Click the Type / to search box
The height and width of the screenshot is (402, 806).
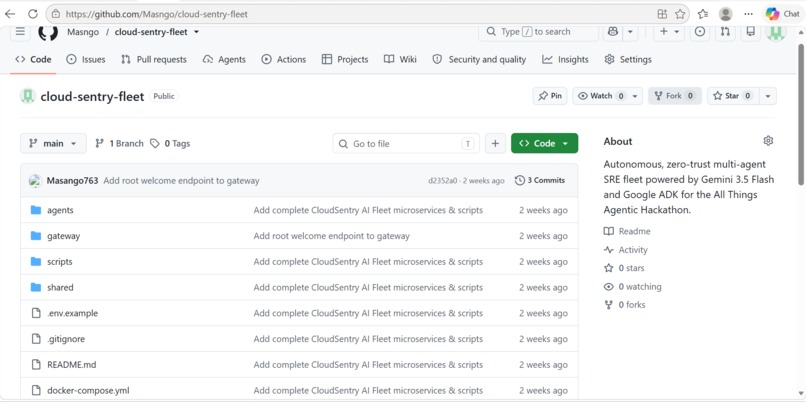pos(538,32)
